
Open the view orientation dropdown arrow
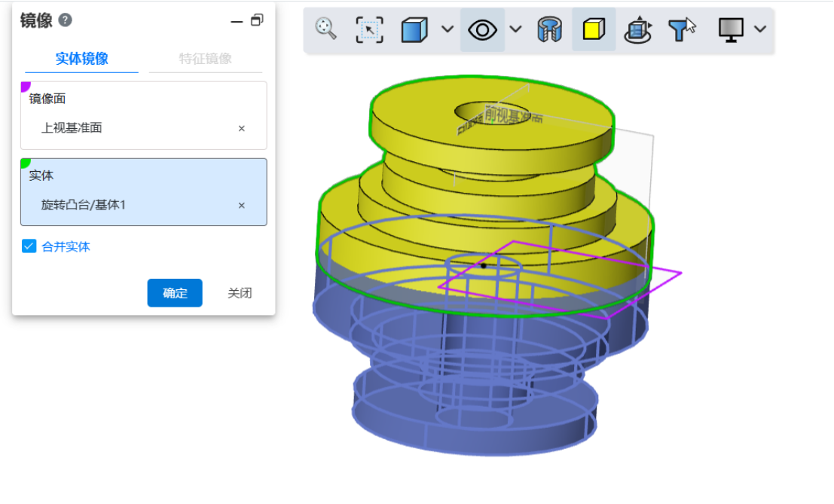coord(448,29)
